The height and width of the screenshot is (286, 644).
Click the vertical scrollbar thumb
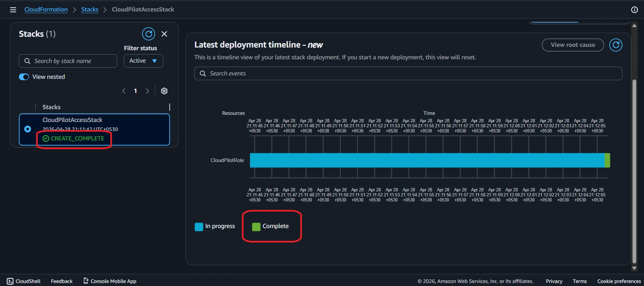[634, 171]
